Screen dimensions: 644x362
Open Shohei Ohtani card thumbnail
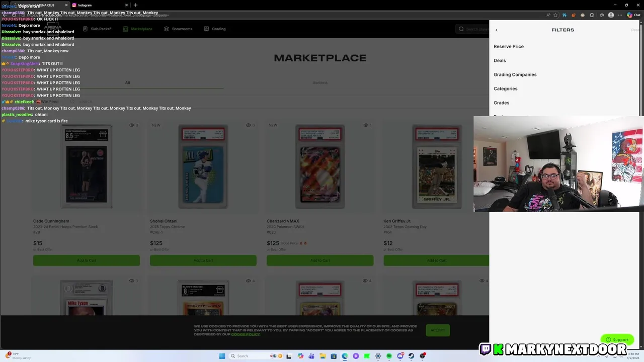[x=203, y=167]
